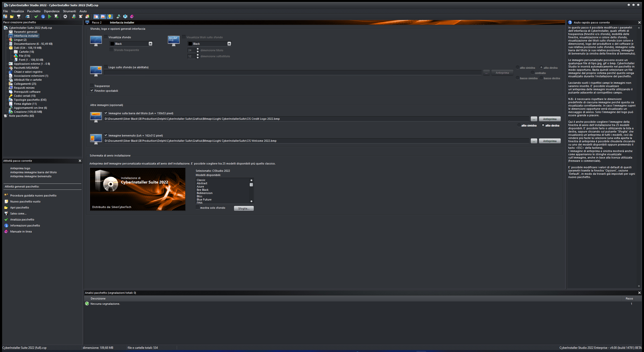Select Lingue (2) in the steps tree
Viewport: 644px width, 352px height.
click(20, 40)
